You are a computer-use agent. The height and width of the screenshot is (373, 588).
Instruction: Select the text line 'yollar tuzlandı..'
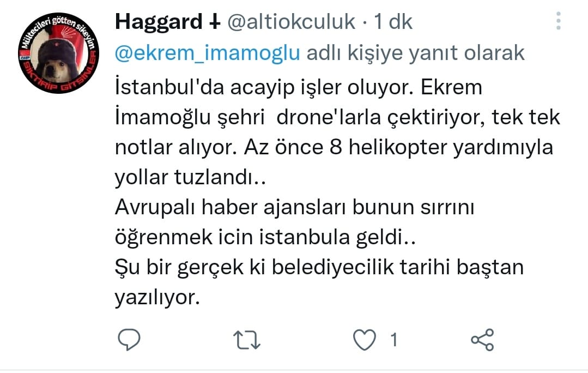tap(190, 177)
